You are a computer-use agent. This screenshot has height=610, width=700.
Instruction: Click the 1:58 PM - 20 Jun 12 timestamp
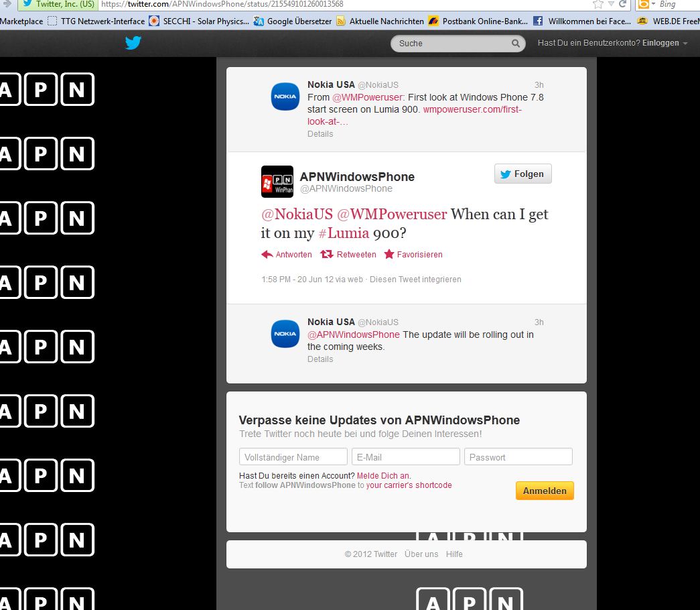coord(297,280)
